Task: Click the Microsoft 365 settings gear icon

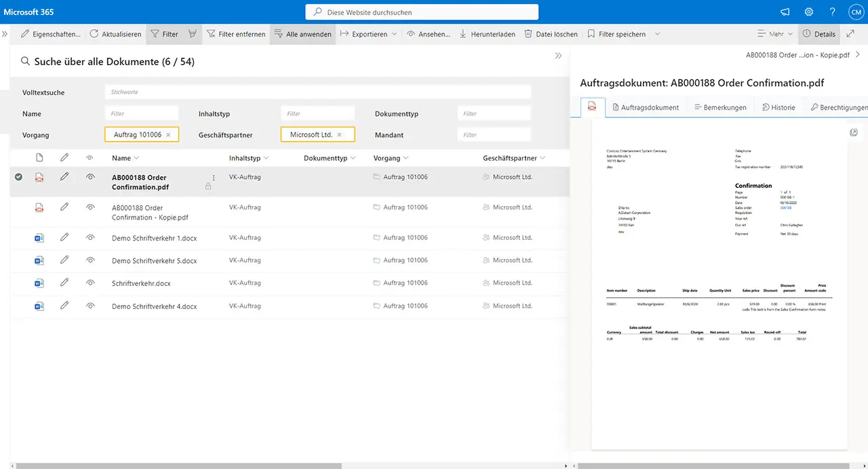Action: click(x=809, y=12)
